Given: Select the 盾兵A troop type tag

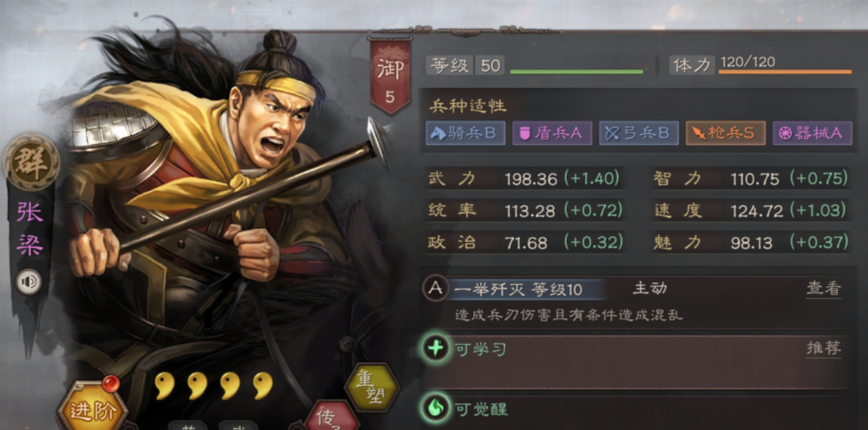Looking at the screenshot, I should click(552, 133).
